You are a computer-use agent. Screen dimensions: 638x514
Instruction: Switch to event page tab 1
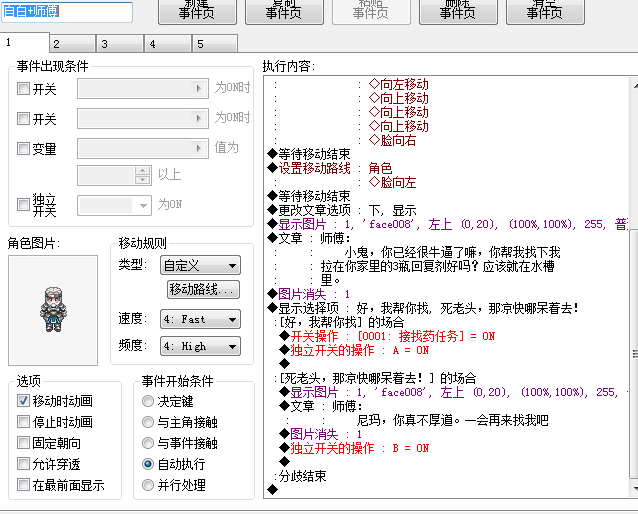(x=24, y=42)
